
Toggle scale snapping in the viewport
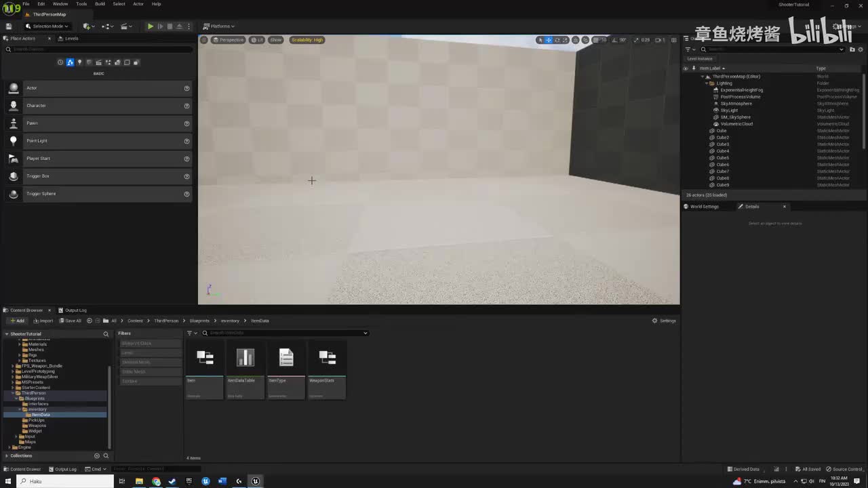[x=636, y=40]
